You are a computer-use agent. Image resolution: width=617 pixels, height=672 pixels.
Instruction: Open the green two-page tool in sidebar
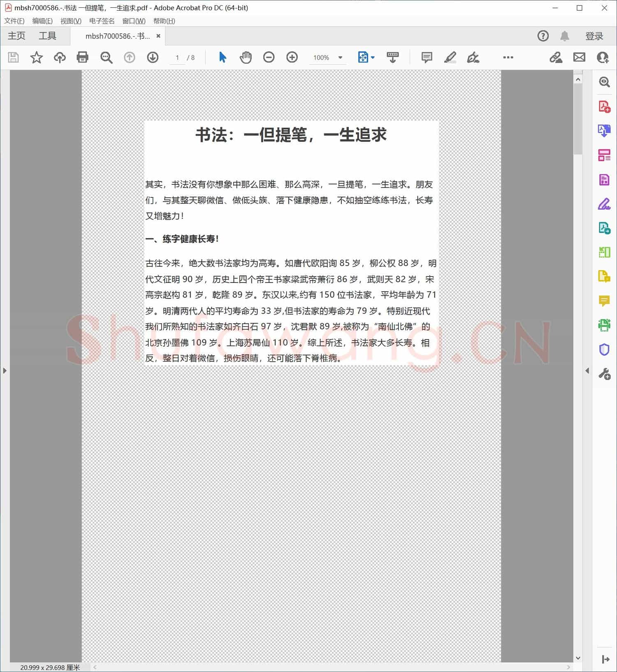click(x=604, y=252)
